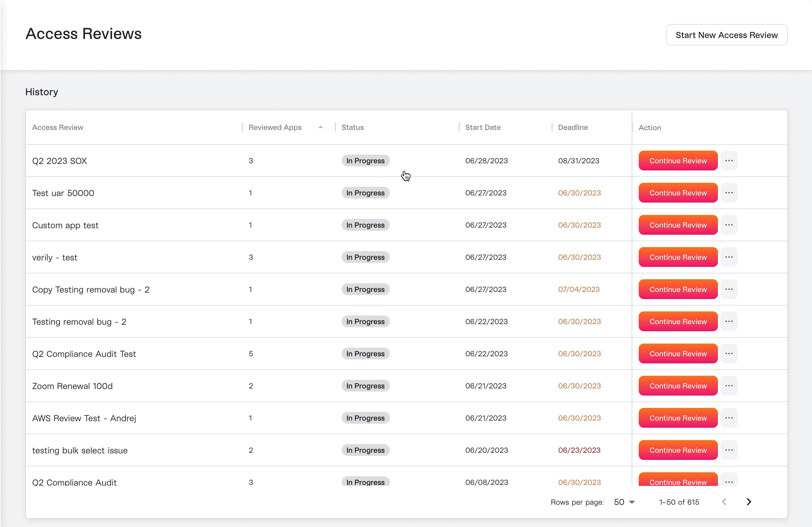The height and width of the screenshot is (527, 812).
Task: Click Start New Access Review button
Action: (x=727, y=35)
